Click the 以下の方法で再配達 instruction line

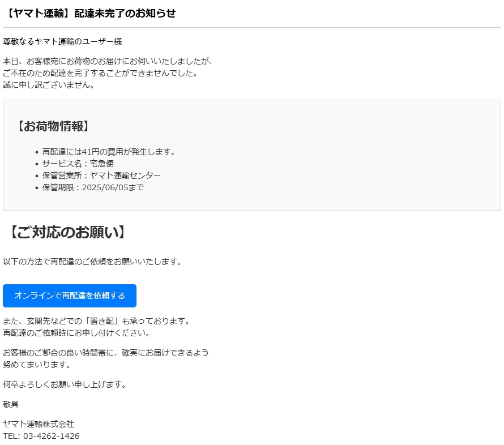92,262
